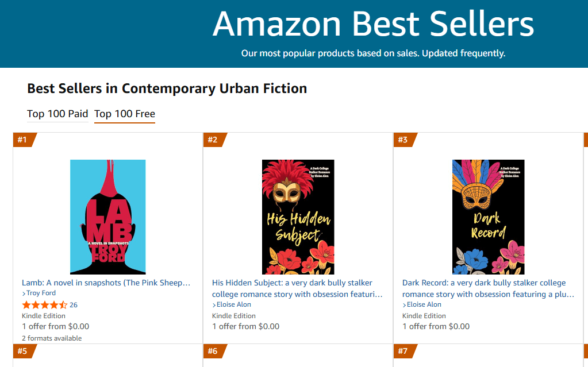Viewport: 588px width, 367px height.
Task: Click the 2 formats available text
Action: 52,338
